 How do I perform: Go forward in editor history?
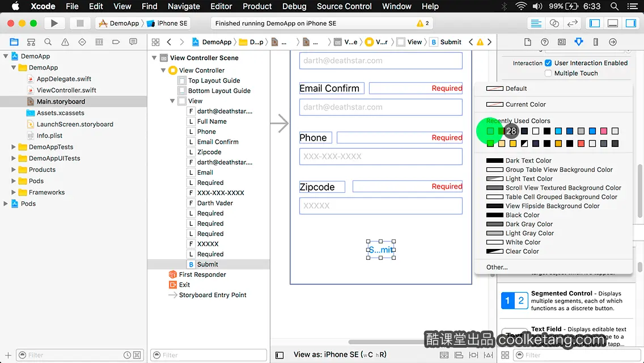click(x=182, y=42)
